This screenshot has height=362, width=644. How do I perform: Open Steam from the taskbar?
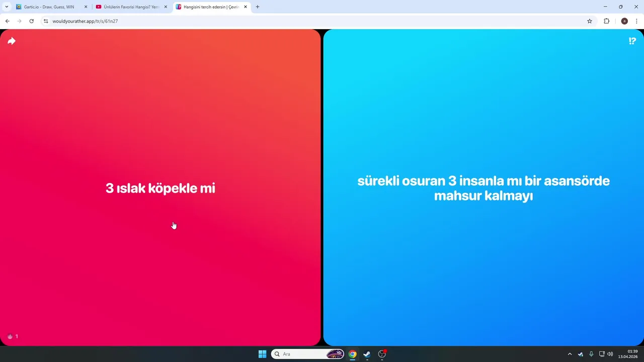click(367, 354)
